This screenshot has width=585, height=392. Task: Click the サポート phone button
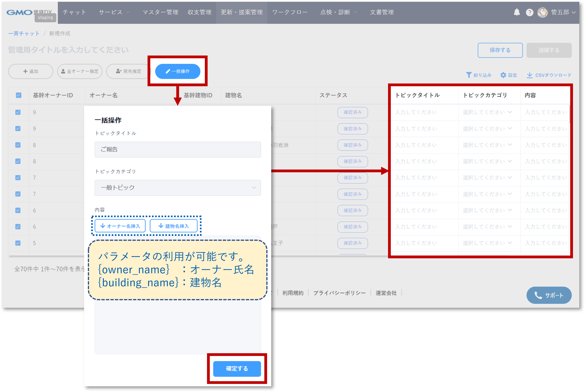[549, 295]
